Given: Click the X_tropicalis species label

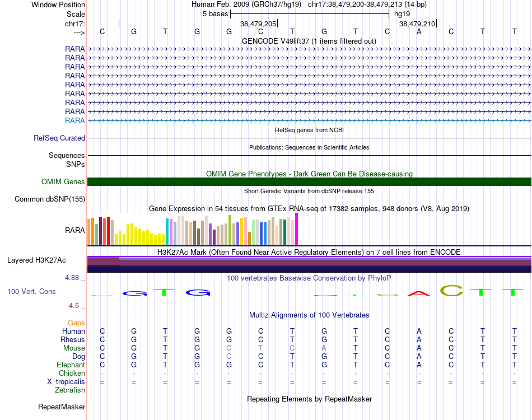Looking at the screenshot, I should [x=66, y=382].
